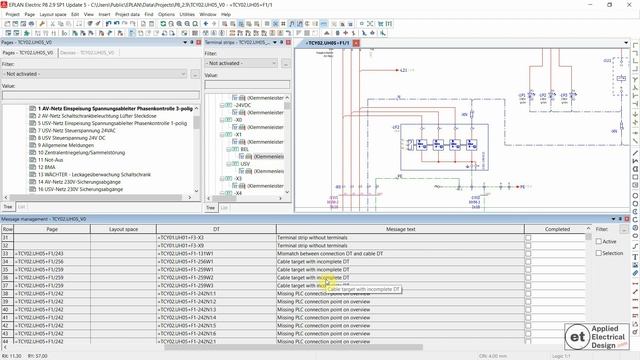Open the Project data menu
The image size is (640, 360).
pyautogui.click(x=127, y=14)
